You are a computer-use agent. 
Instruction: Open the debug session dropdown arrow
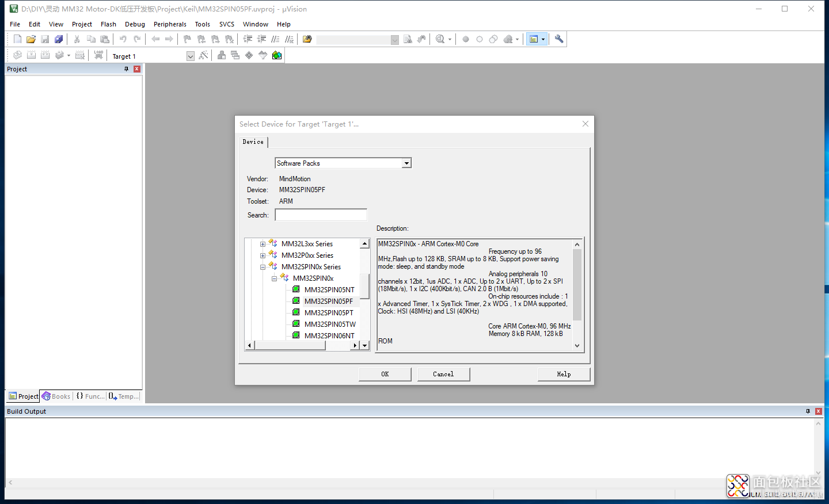(450, 39)
